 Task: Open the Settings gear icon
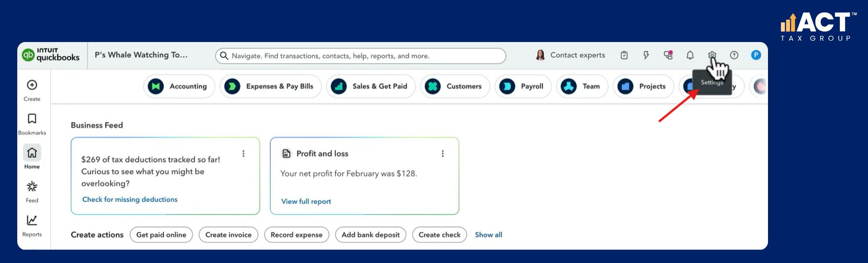pos(712,55)
